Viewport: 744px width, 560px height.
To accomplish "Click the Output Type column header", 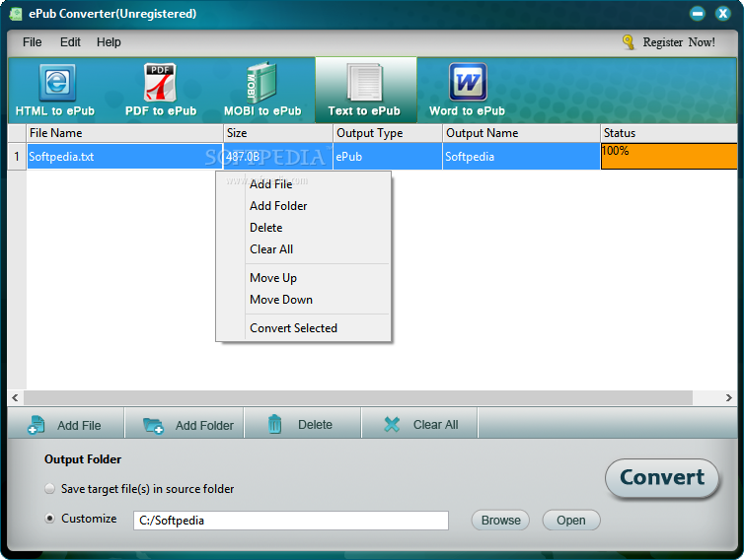I will pyautogui.click(x=388, y=133).
